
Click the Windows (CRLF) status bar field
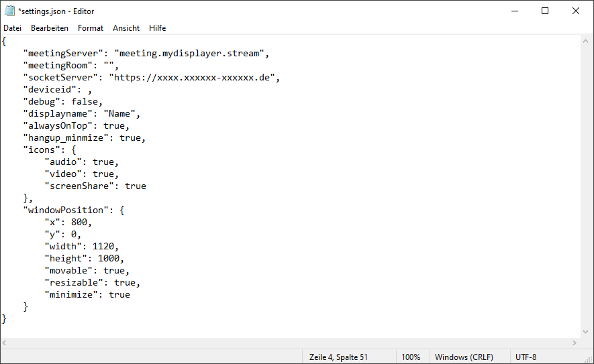[x=466, y=357]
